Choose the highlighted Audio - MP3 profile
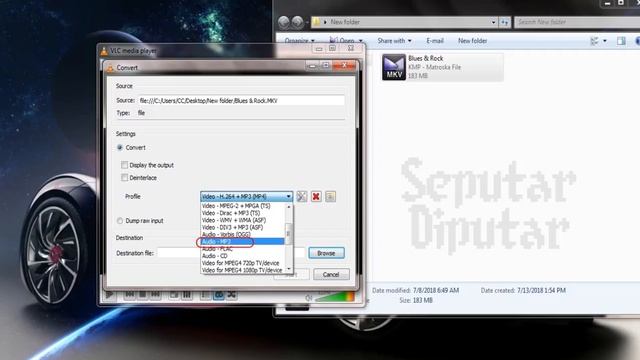Image resolution: width=640 pixels, height=360 pixels. (x=243, y=242)
